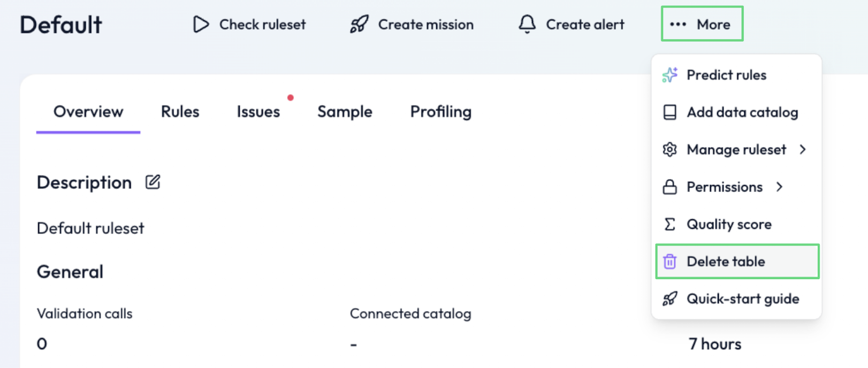The width and height of the screenshot is (868, 368).
Task: Click the Permissions lock icon
Action: 669,187
